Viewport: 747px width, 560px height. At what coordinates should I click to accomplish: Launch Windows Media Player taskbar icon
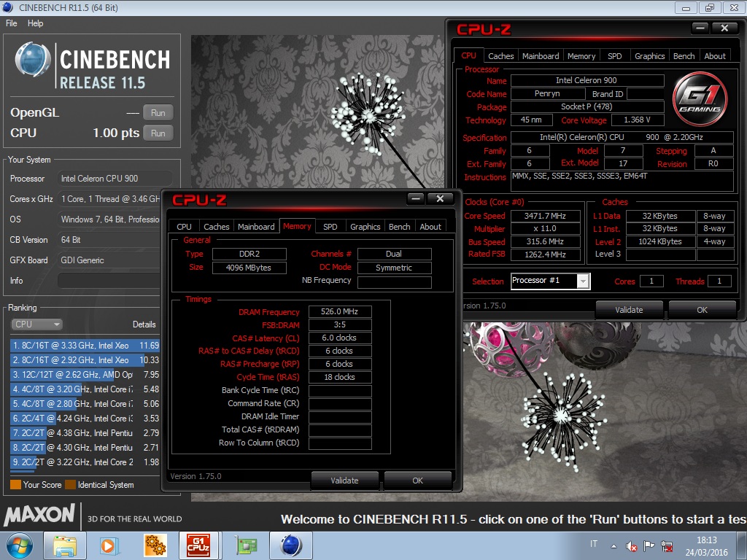point(109,545)
